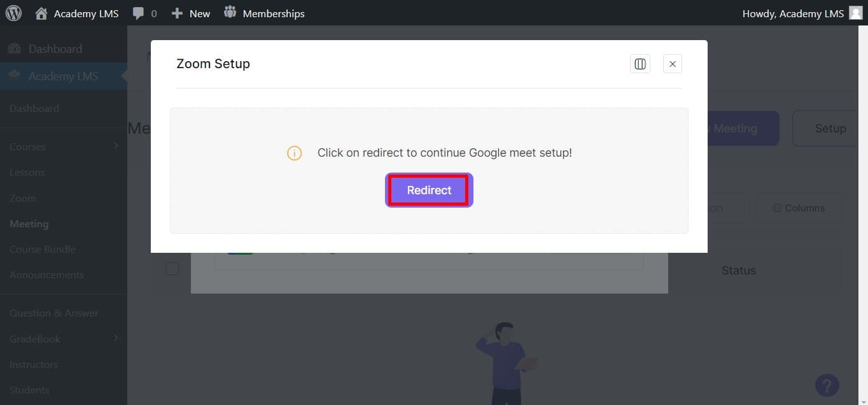
Task: Click the panel layout icon in Zoom Setup header
Action: (x=640, y=63)
